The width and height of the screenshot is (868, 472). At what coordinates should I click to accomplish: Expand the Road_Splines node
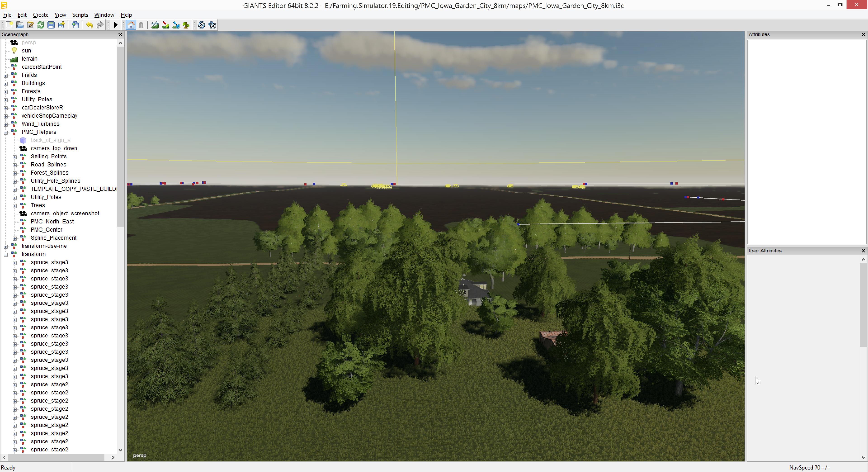[15, 165]
